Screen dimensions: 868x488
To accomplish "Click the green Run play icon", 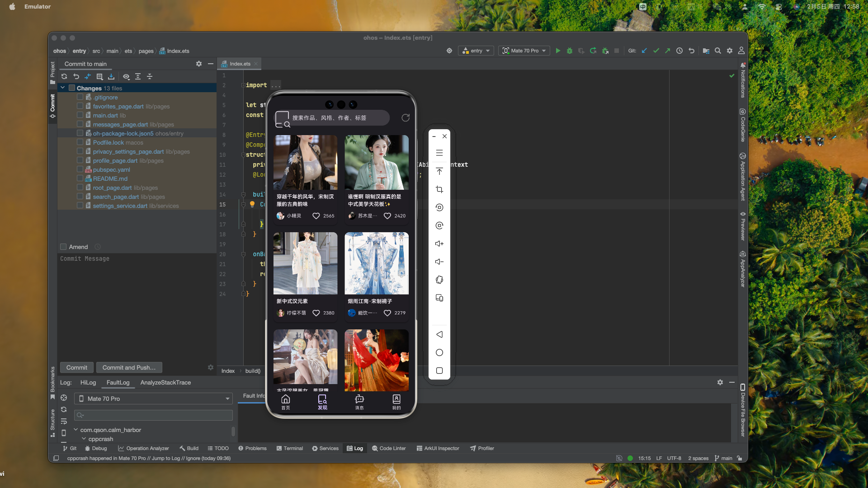I will point(558,51).
